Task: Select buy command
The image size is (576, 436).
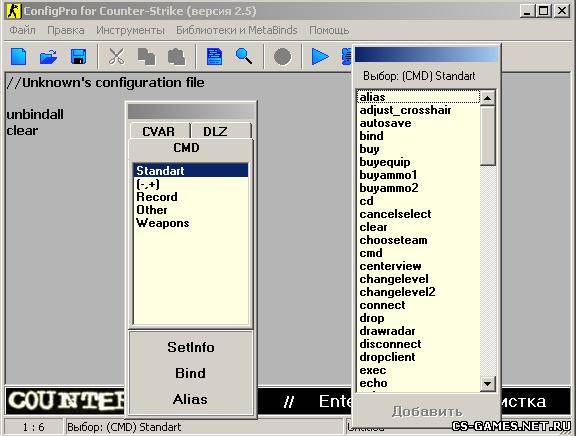Action: click(418, 149)
